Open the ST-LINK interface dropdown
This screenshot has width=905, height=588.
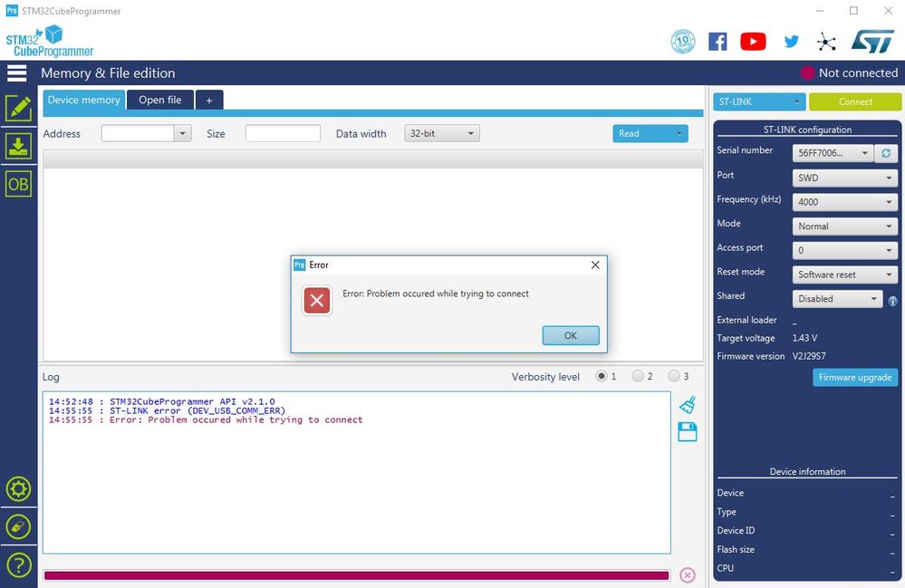tap(759, 101)
